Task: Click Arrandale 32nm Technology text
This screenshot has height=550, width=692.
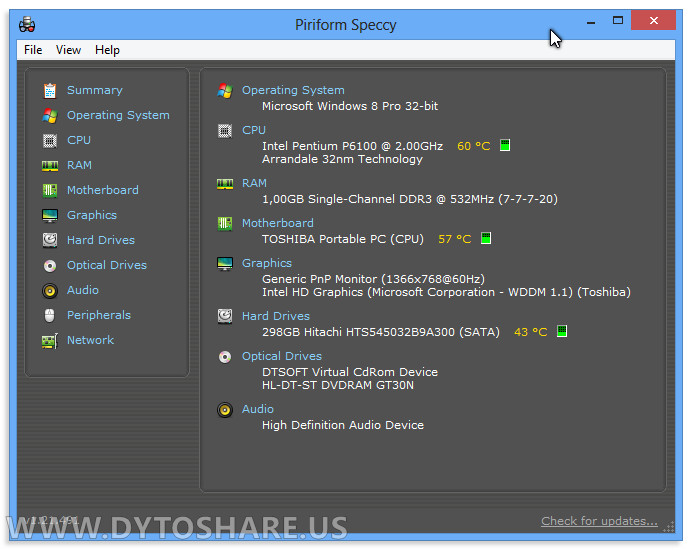Action: point(342,159)
